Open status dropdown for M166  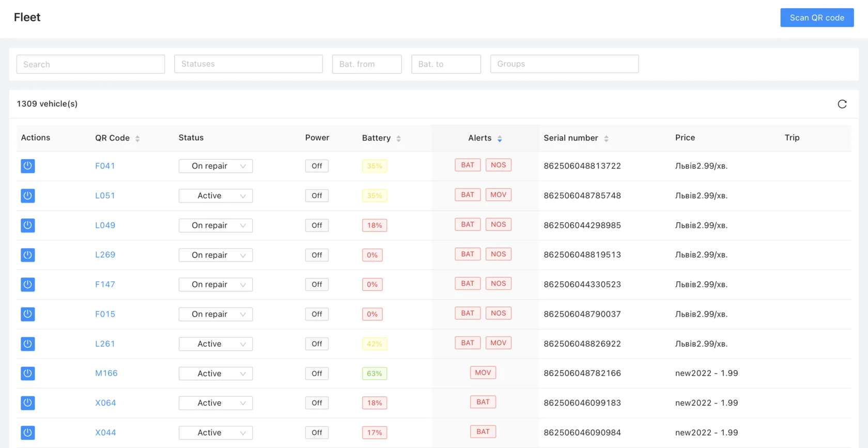coord(215,373)
